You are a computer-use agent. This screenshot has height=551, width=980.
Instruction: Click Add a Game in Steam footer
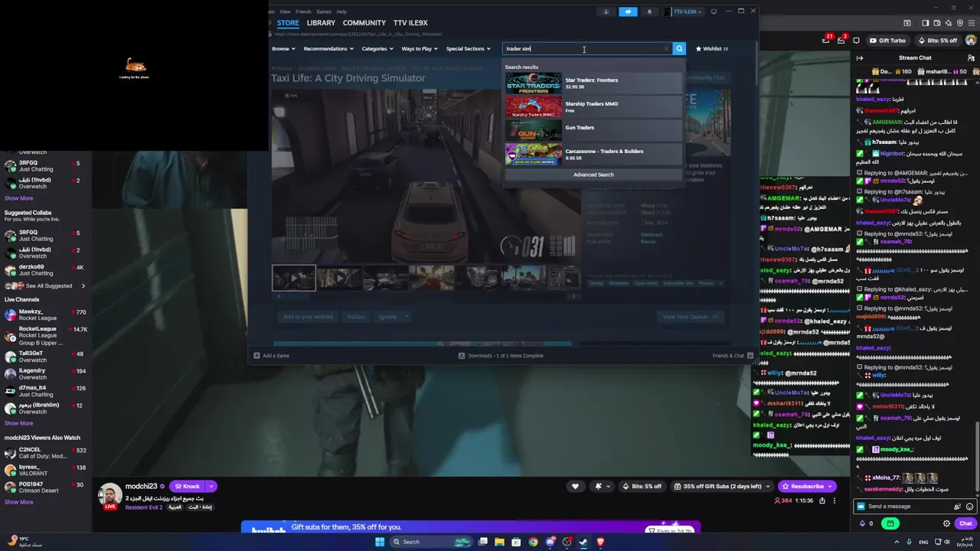coord(271,356)
